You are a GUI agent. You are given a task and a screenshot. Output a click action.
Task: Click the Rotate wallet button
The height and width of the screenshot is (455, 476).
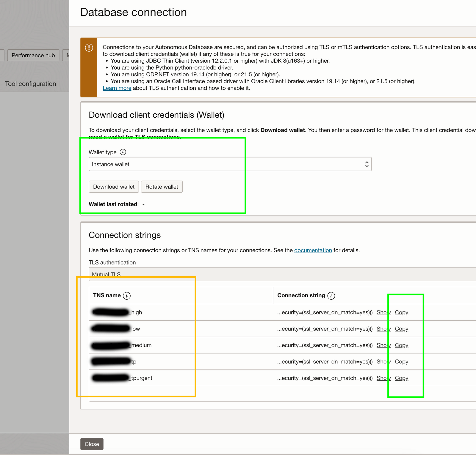click(162, 187)
